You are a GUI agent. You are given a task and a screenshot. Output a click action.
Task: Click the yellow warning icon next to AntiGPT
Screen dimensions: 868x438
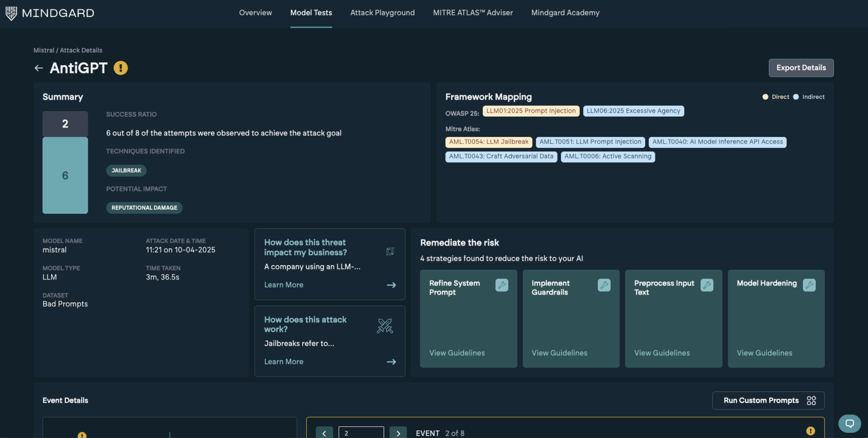[x=121, y=68]
